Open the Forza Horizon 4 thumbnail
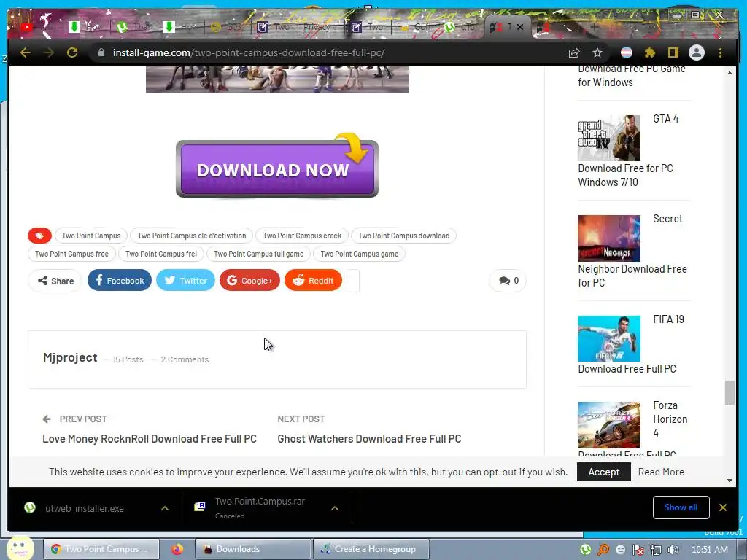This screenshot has width=747, height=560. click(609, 425)
